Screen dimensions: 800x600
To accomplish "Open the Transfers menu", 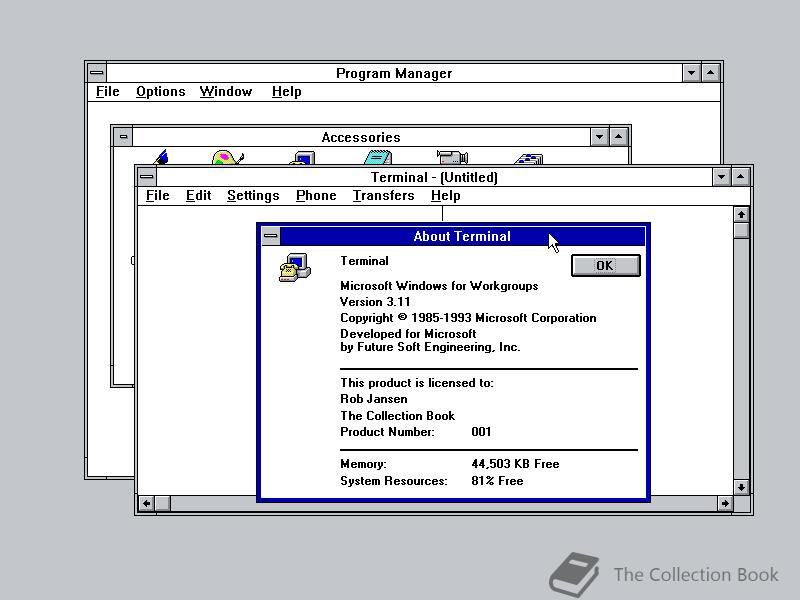I will coord(383,195).
